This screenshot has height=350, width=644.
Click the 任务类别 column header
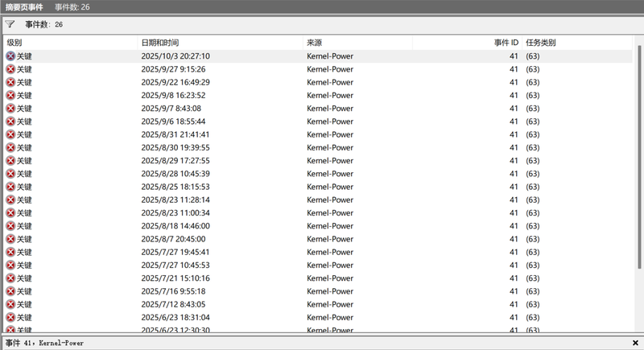(540, 43)
